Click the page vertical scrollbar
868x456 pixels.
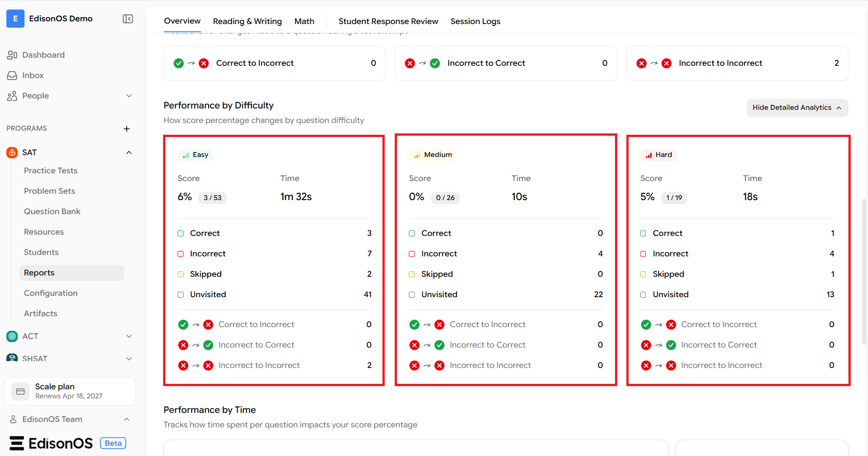[864, 271]
